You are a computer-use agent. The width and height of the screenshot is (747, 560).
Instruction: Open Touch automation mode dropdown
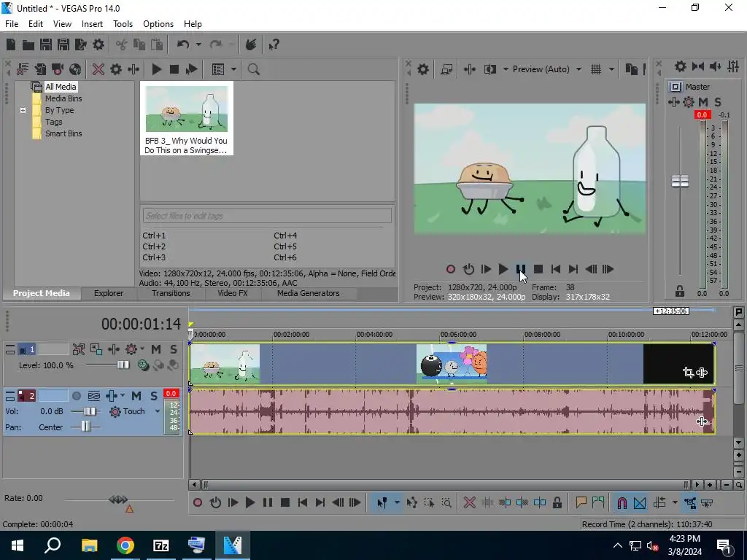pyautogui.click(x=158, y=411)
